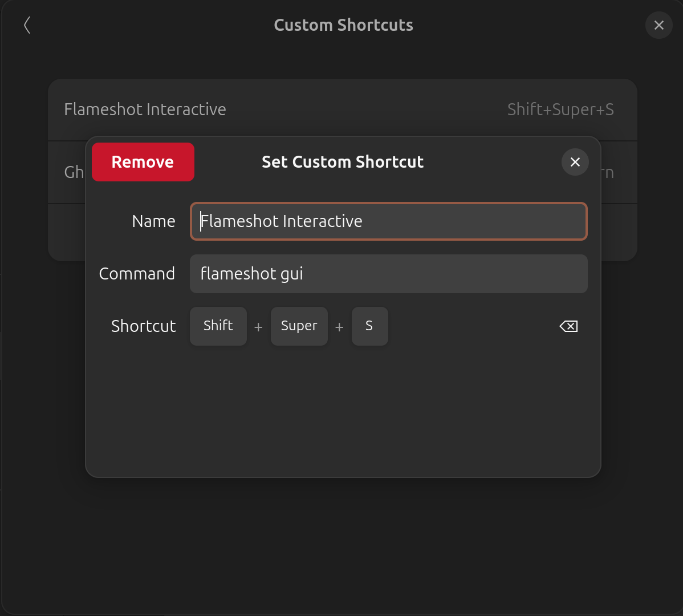The image size is (683, 616).
Task: Click the Name label
Action: pyautogui.click(x=153, y=221)
